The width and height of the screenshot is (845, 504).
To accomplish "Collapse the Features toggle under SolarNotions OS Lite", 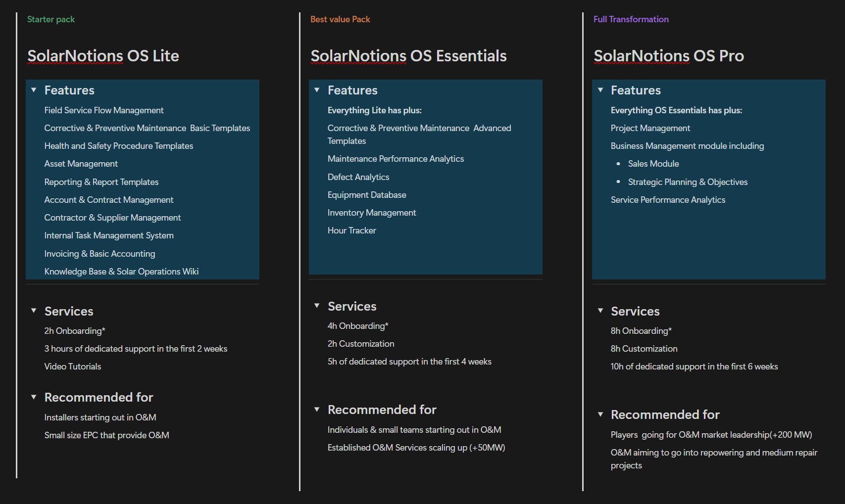I will click(x=34, y=90).
